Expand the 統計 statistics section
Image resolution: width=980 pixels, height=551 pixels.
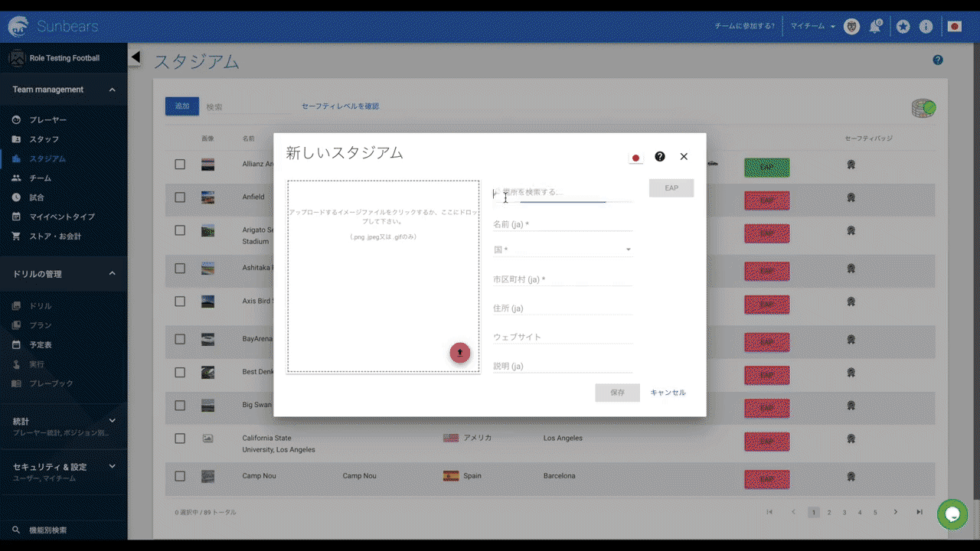point(112,420)
